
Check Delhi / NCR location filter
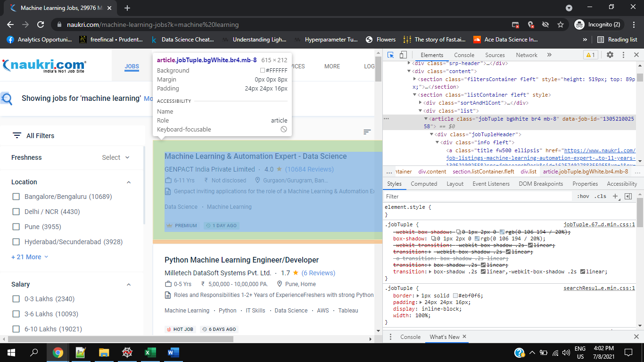coord(16,212)
